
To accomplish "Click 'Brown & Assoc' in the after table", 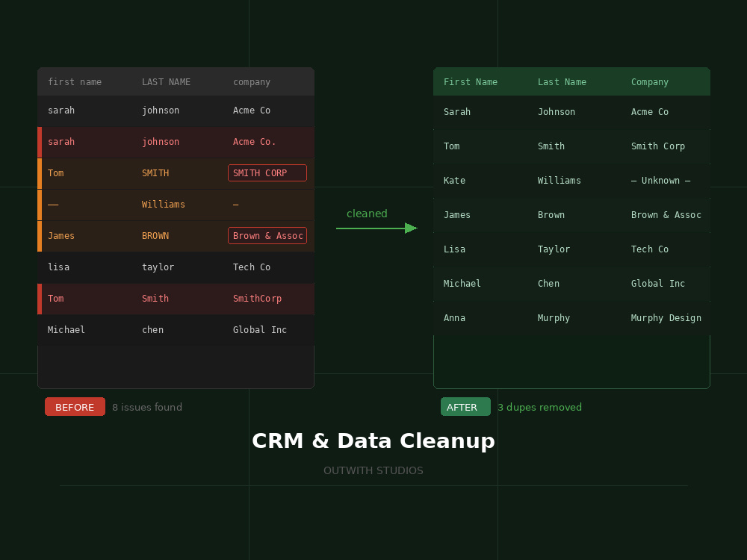I will click(666, 215).
